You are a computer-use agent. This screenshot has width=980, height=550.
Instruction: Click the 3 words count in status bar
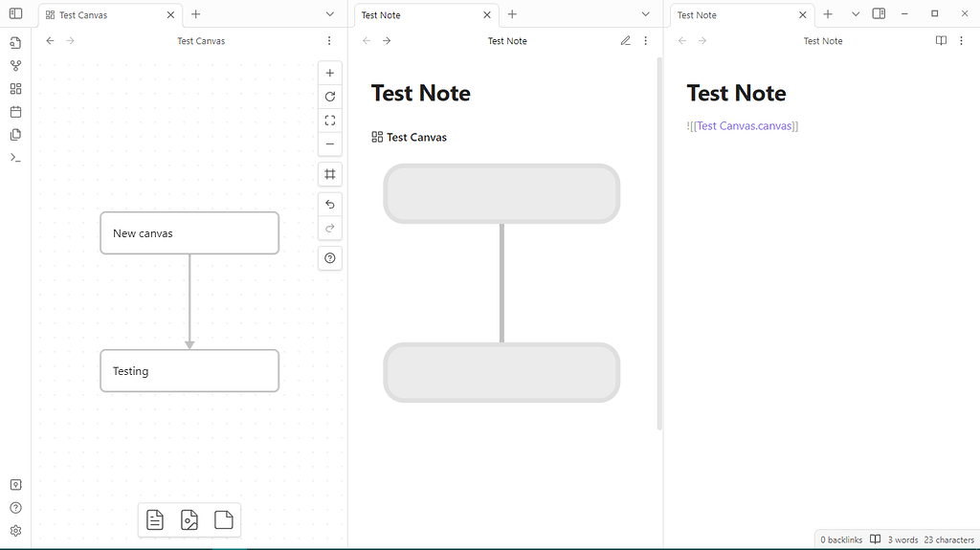(x=903, y=540)
